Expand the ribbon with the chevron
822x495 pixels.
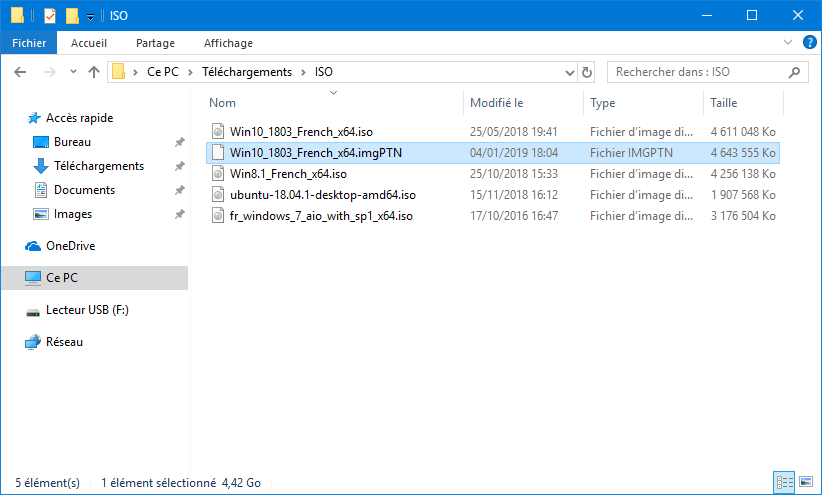pos(787,42)
